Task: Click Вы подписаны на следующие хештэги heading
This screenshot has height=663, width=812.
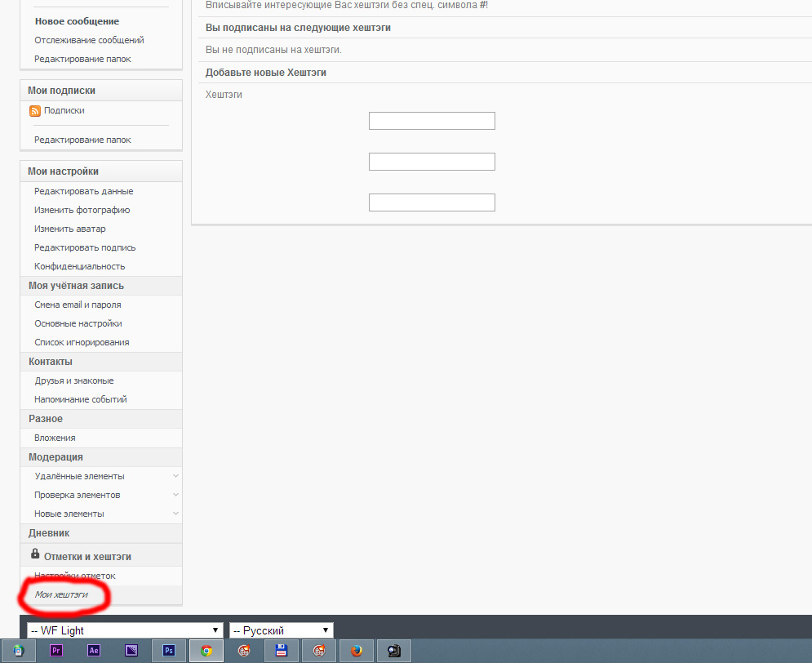Action: pos(299,28)
